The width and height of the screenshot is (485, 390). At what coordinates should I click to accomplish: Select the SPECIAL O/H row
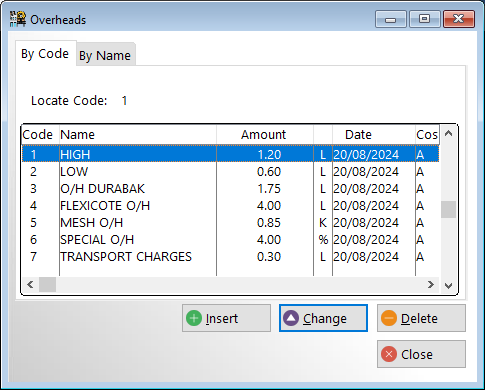(x=230, y=240)
